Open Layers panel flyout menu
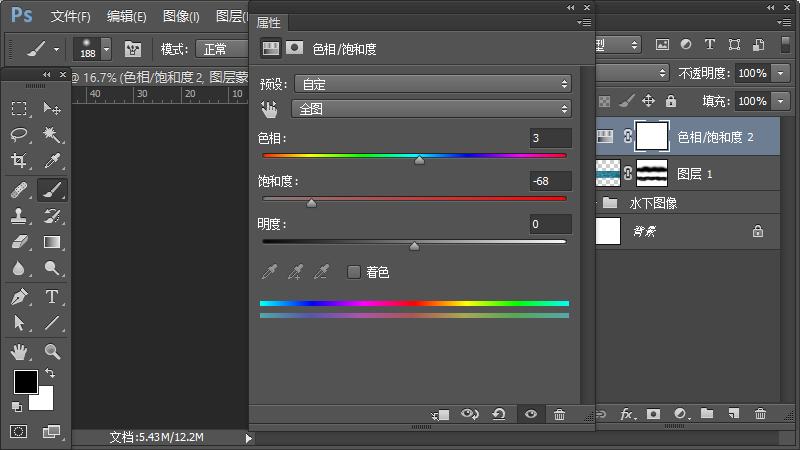This screenshot has width=800, height=450. click(x=784, y=22)
